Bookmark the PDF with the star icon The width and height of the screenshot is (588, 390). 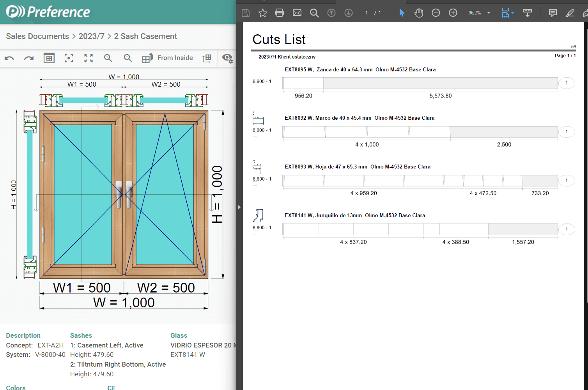point(263,13)
